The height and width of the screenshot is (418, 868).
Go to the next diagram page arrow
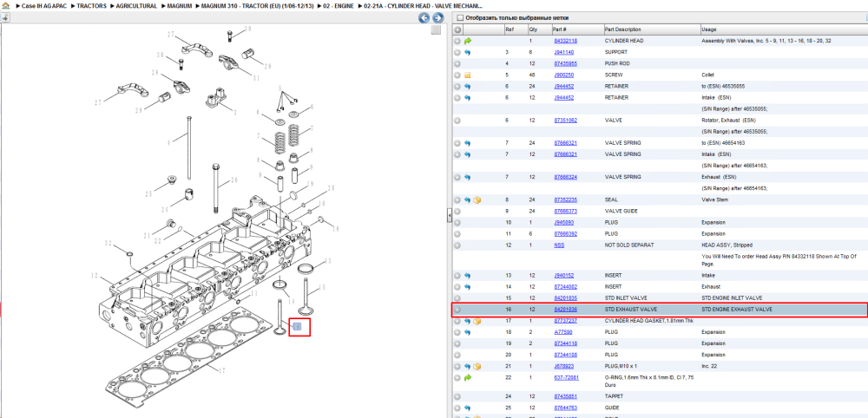pos(437,17)
